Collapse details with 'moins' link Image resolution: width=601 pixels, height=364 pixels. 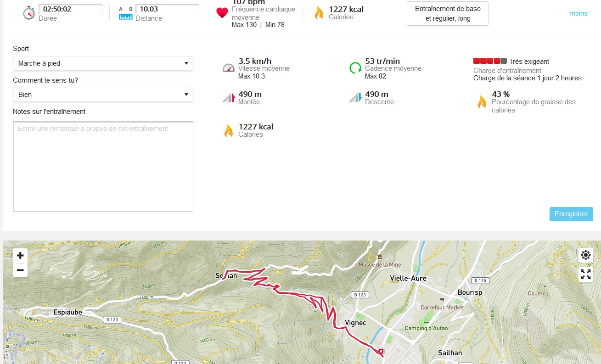(578, 13)
